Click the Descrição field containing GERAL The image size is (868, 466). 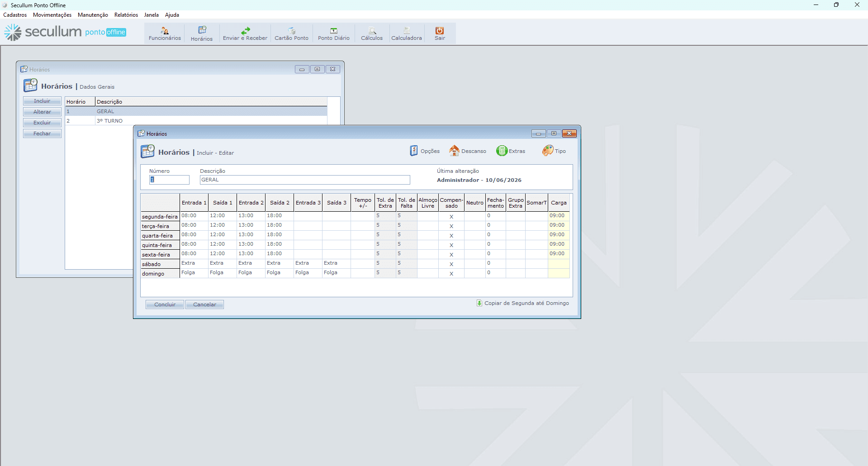(305, 180)
